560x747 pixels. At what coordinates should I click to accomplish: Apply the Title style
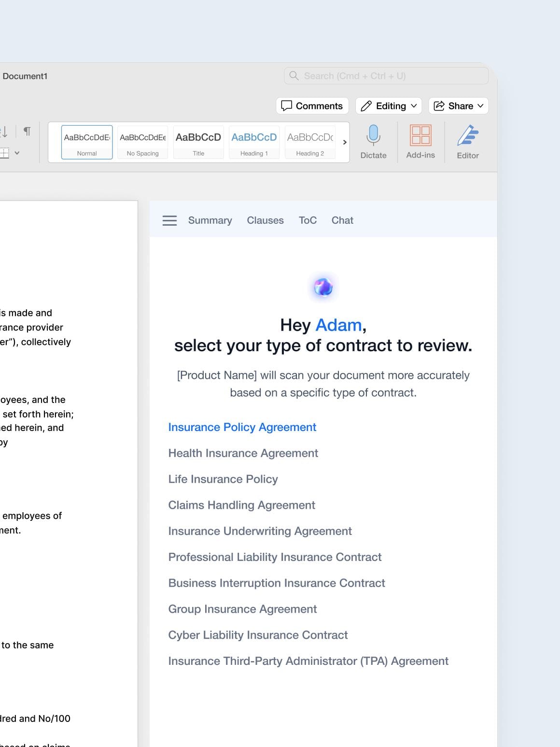[x=198, y=142]
